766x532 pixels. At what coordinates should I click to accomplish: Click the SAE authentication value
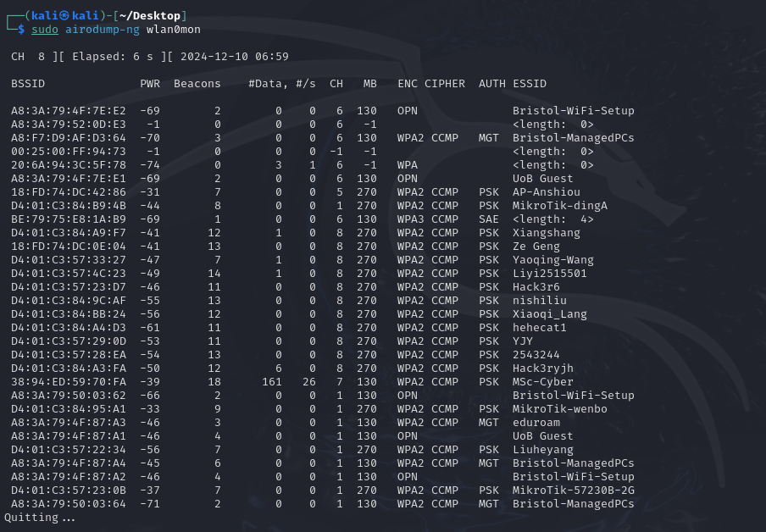[489, 219]
